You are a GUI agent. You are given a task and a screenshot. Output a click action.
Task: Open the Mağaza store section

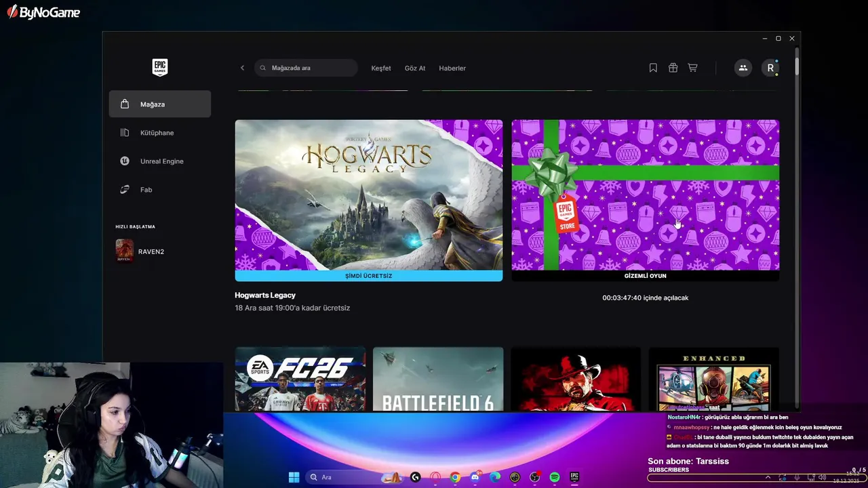point(160,104)
